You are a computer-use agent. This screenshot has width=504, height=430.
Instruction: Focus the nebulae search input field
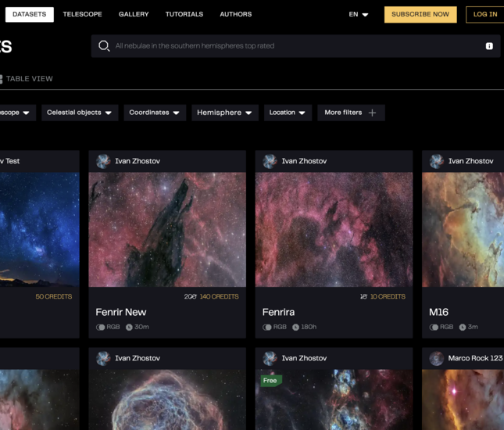(295, 46)
